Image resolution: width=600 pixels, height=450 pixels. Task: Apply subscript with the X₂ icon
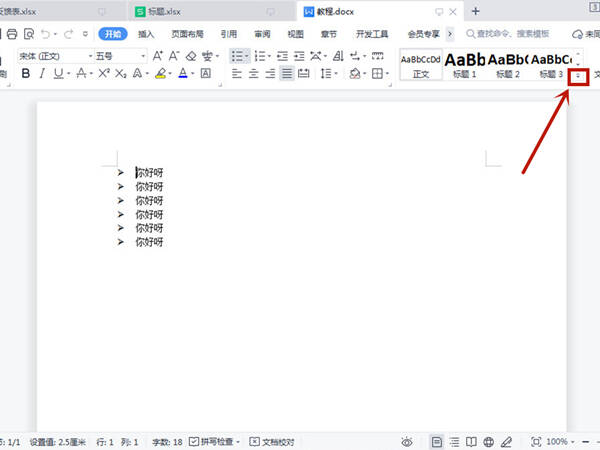(x=121, y=73)
